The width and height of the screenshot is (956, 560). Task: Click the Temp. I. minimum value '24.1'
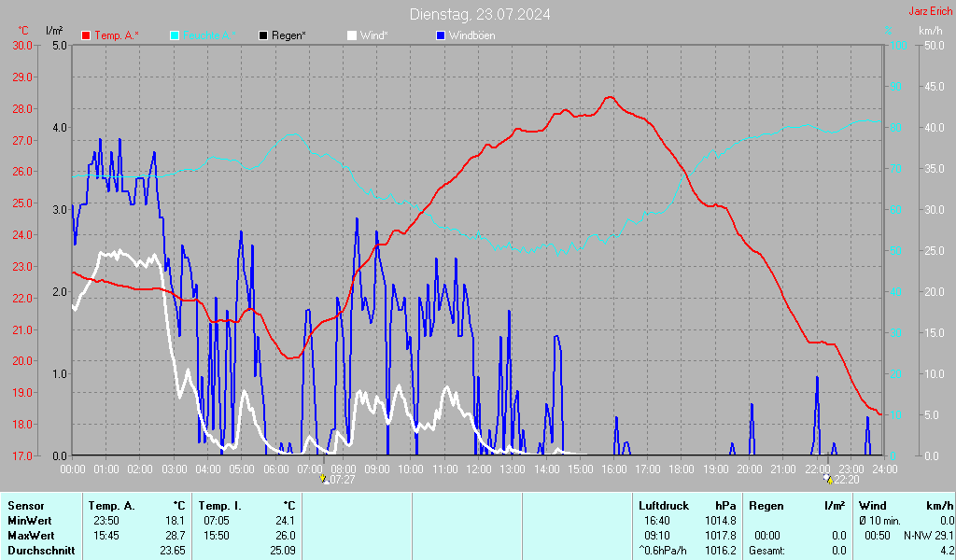point(286,521)
